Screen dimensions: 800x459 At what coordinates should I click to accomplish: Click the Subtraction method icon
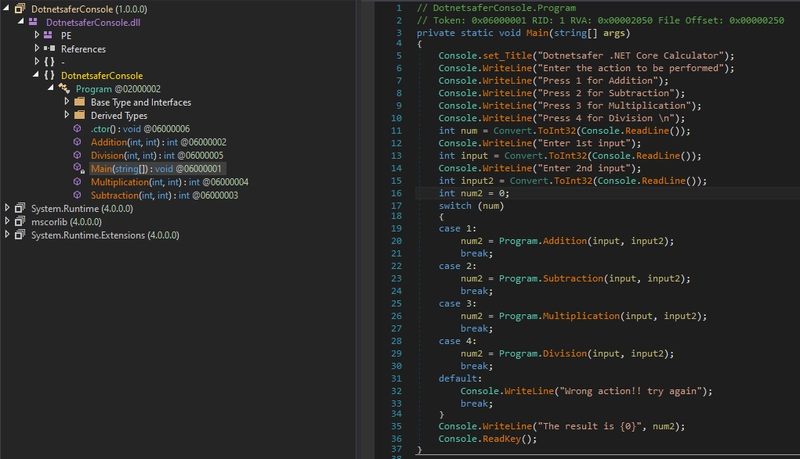pos(77,195)
